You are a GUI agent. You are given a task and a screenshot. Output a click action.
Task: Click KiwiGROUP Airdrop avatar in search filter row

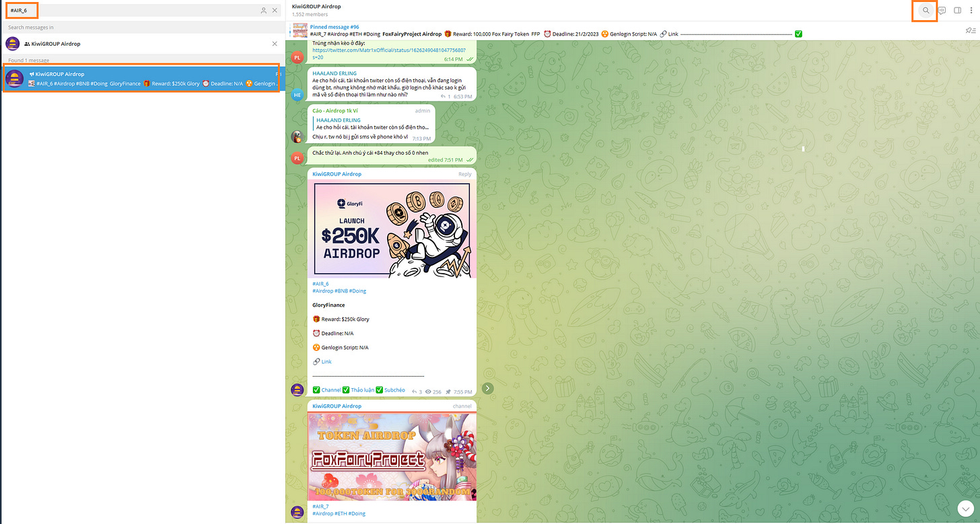click(12, 44)
